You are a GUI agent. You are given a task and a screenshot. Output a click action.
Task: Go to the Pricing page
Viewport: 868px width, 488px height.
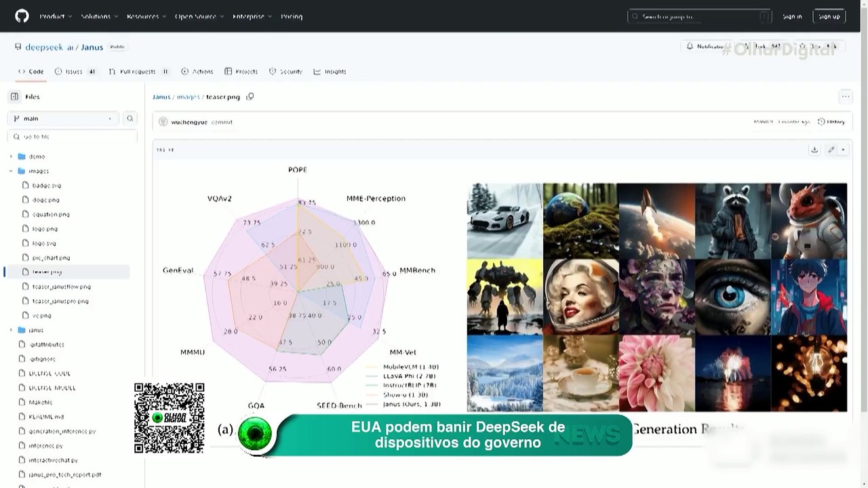(292, 16)
